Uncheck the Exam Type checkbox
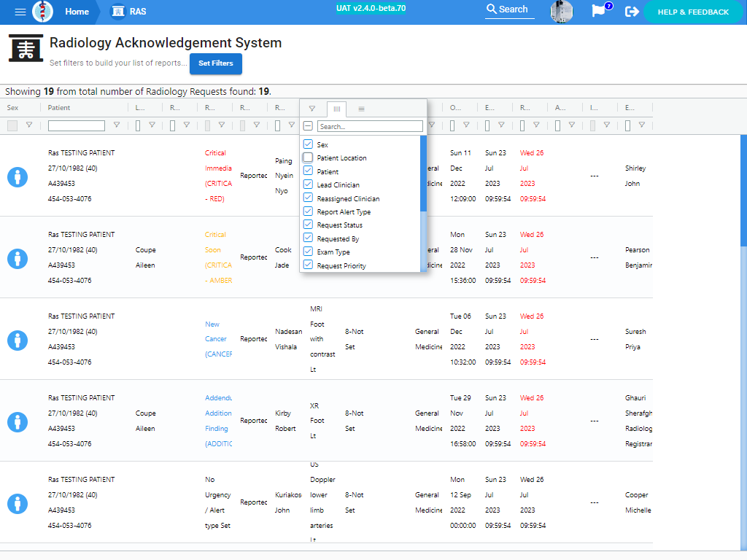The width and height of the screenshot is (747, 560). 308,252
